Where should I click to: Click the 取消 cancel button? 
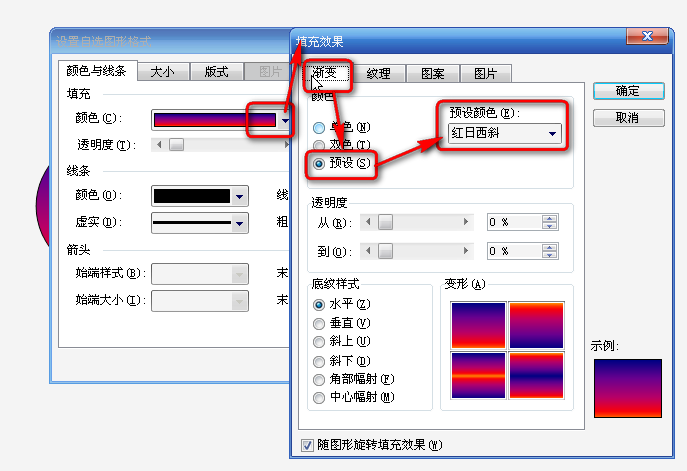point(628,118)
